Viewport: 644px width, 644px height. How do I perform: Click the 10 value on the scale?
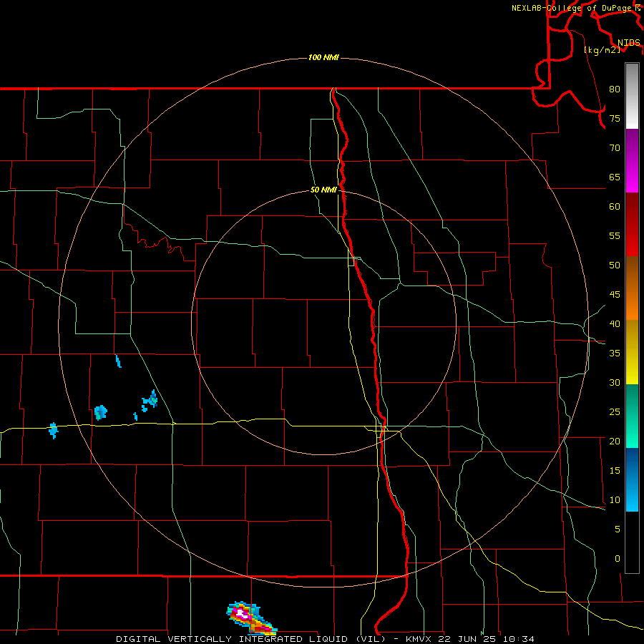tap(615, 500)
